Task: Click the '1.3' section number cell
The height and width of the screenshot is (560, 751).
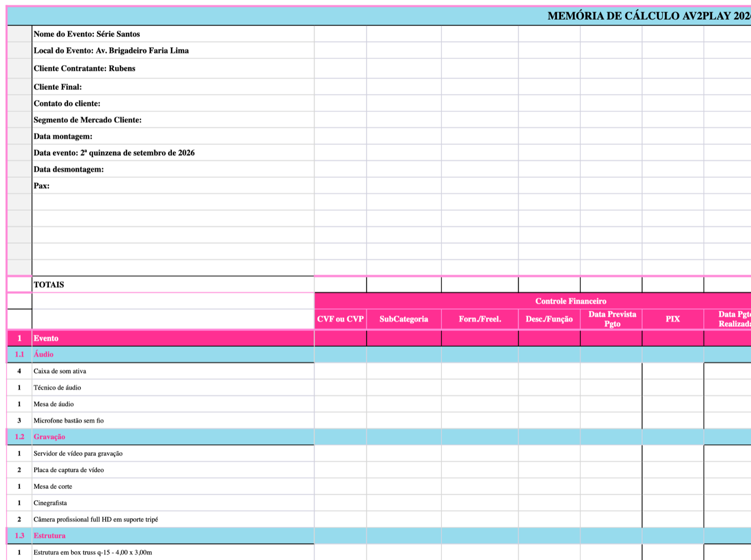Action: [x=19, y=536]
